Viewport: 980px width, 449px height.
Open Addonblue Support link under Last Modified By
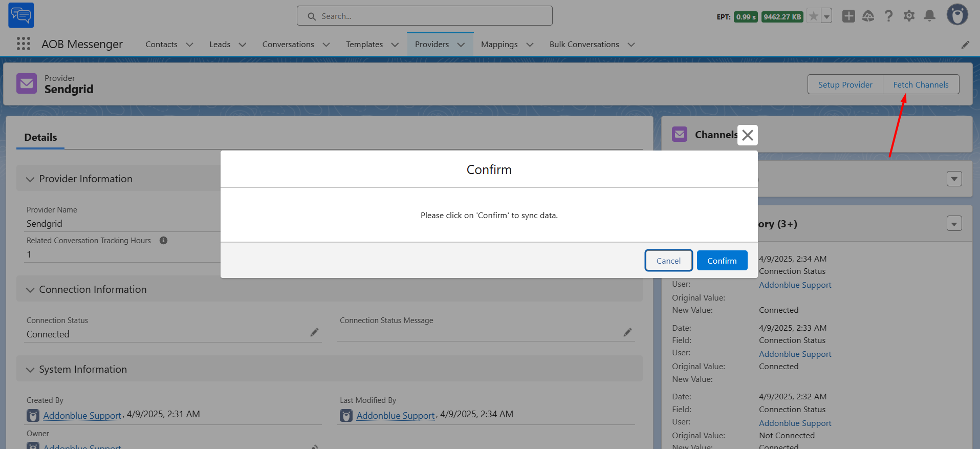[x=396, y=416]
